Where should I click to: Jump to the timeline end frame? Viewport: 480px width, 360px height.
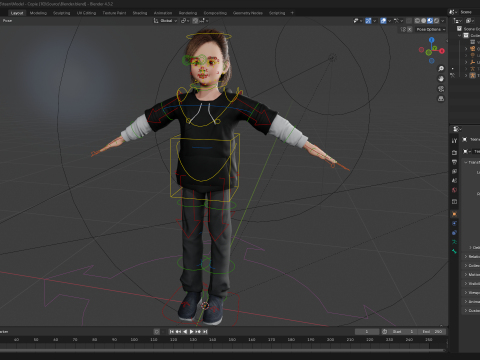205,332
